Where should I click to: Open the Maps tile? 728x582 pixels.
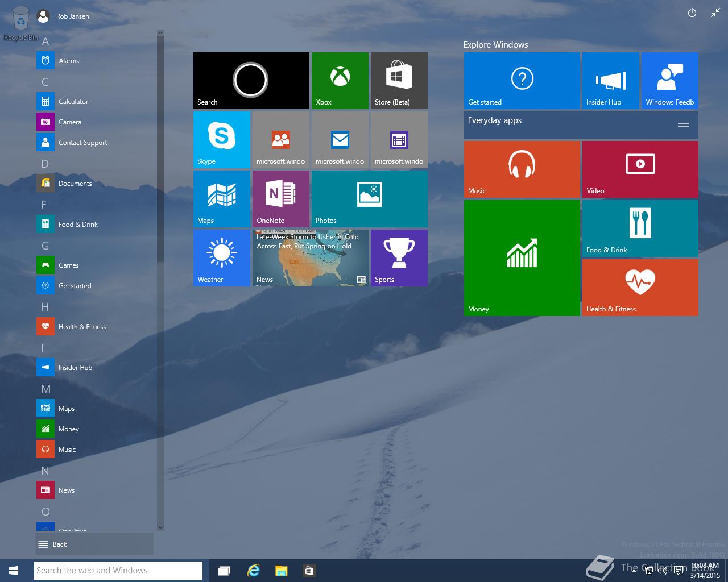click(x=222, y=199)
